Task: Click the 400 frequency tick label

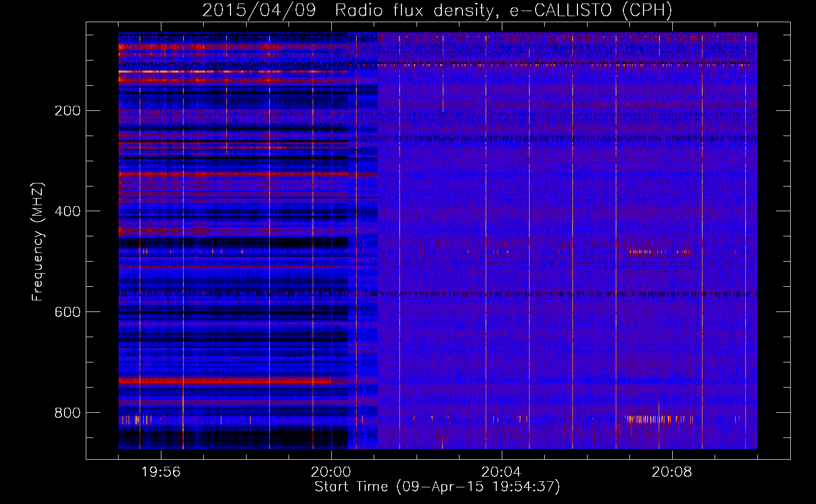Action: click(68, 212)
